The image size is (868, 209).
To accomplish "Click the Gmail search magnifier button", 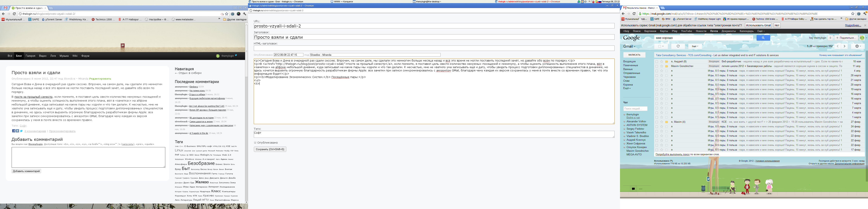I will 763,38.
